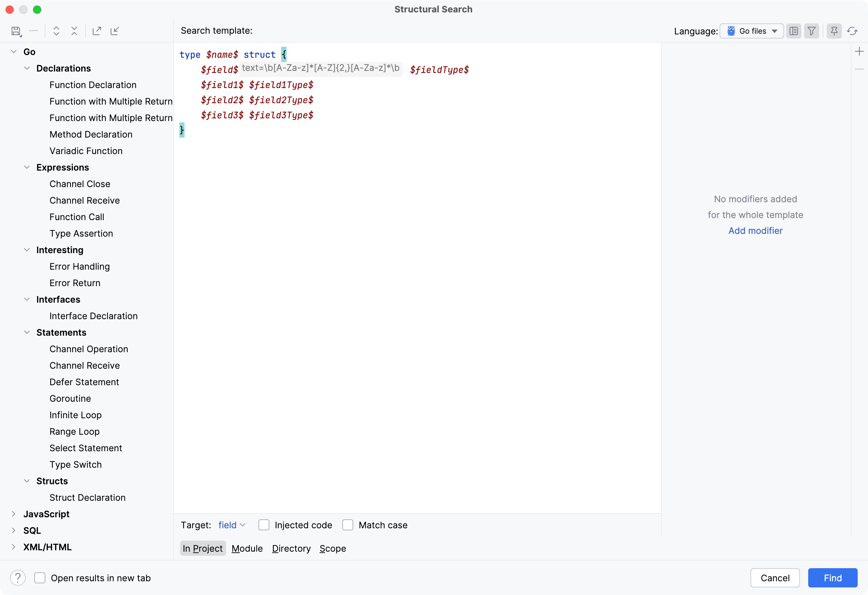Open the Language Go files dropdown
This screenshot has height=595, width=868.
tap(752, 31)
